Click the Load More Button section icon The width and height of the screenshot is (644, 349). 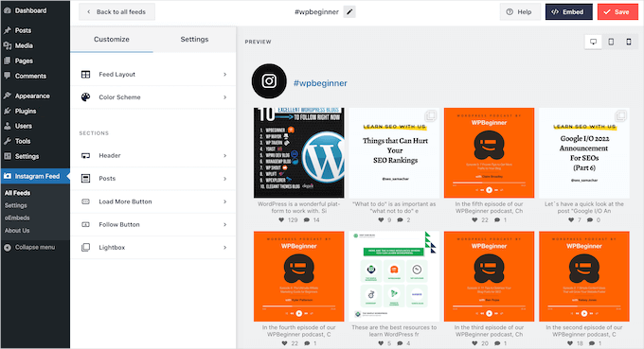click(85, 201)
